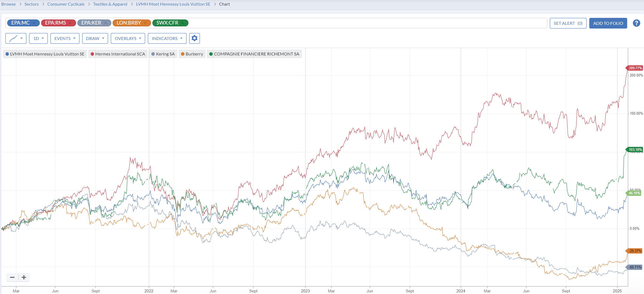
Task: Expand the EVENTS dropdown
Action: (65, 38)
